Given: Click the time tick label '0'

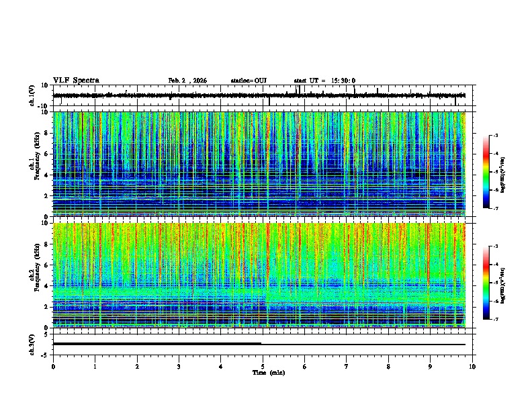Looking at the screenshot, I should point(53,367).
